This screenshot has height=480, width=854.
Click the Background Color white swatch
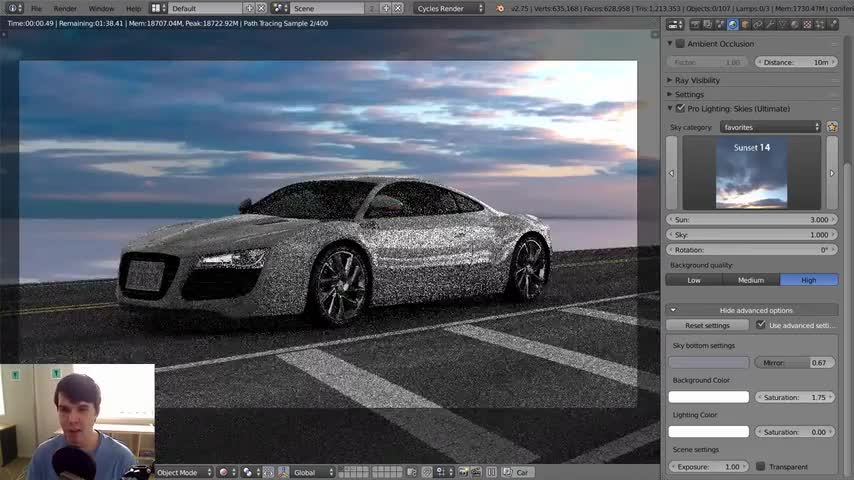pyautogui.click(x=709, y=397)
